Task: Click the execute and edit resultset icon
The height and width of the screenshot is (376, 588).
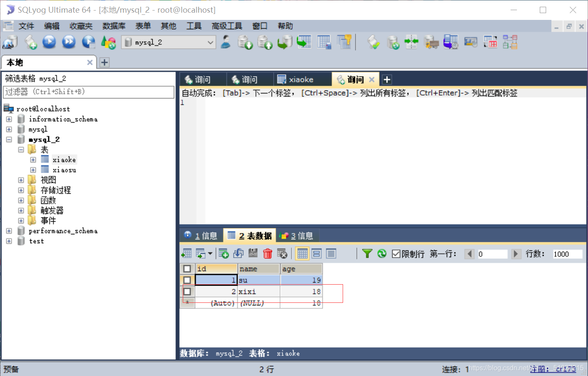Action: point(89,42)
